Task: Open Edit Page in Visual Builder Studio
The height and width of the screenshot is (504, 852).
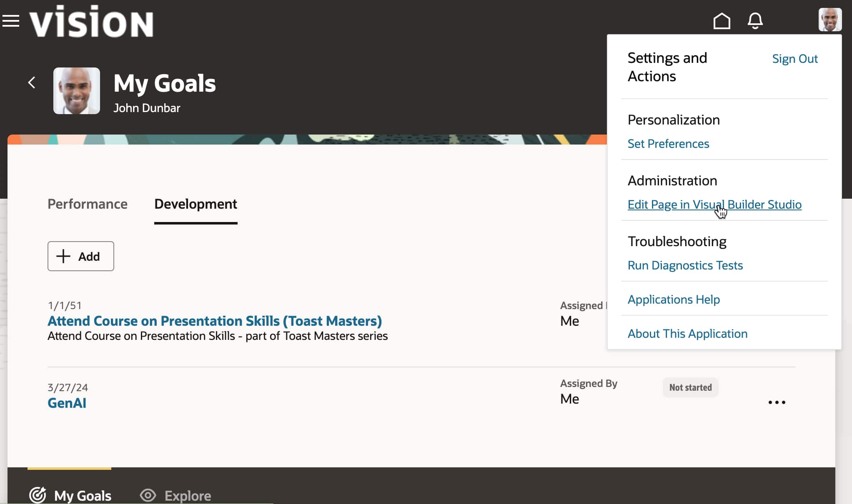Action: pyautogui.click(x=714, y=205)
